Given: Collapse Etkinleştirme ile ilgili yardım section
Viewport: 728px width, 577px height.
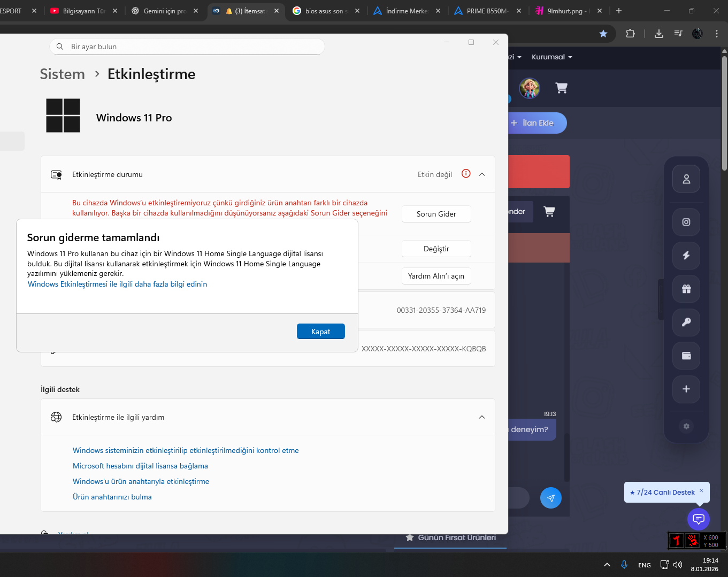Looking at the screenshot, I should click(482, 417).
